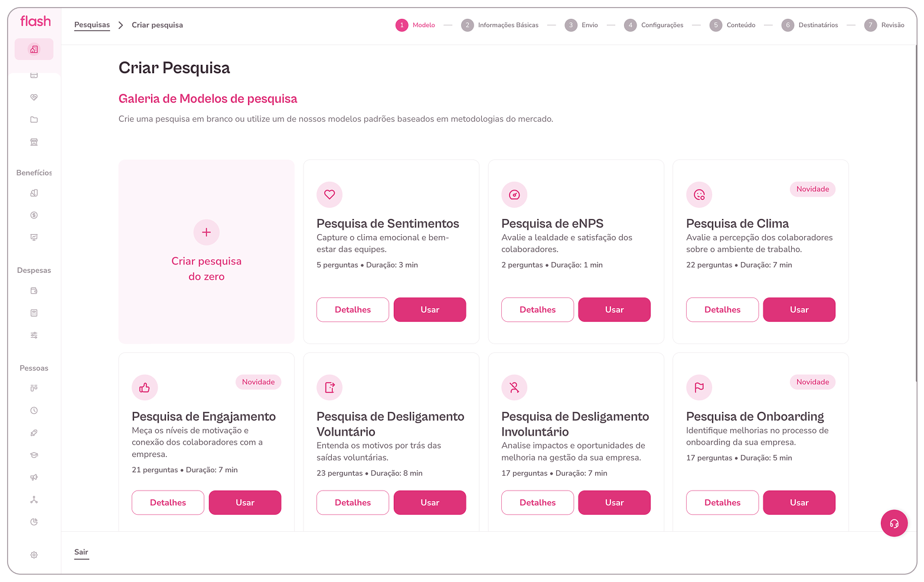Click the rocket icon under Pessoas
This screenshot has height=582, width=924.
point(34,433)
